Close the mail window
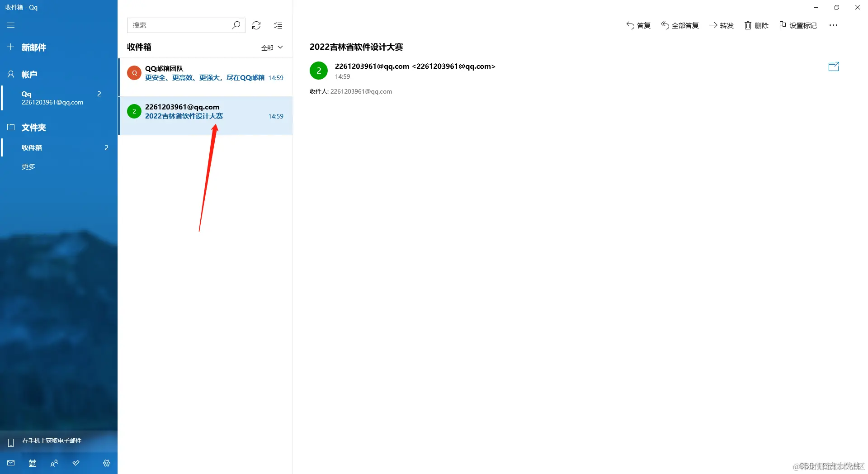Viewport: 868px width, 474px height. (858, 7)
